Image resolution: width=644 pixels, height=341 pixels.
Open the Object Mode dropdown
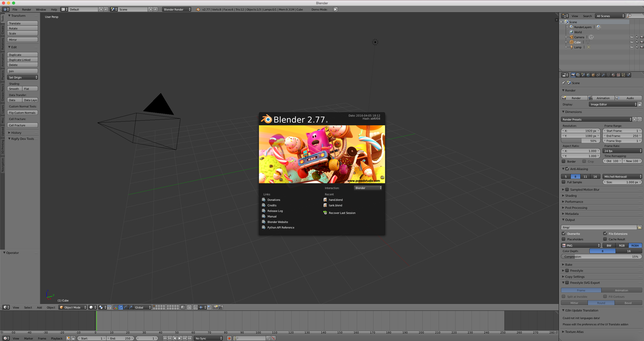72,307
